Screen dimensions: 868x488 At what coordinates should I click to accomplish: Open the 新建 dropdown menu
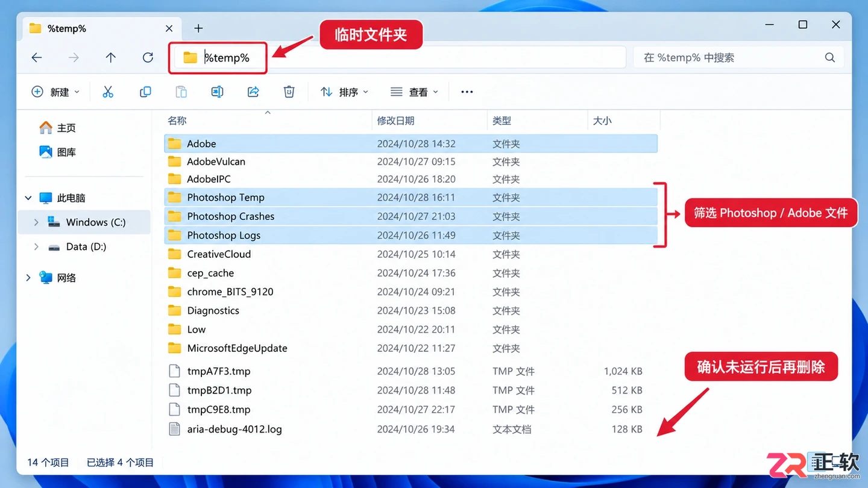click(55, 92)
